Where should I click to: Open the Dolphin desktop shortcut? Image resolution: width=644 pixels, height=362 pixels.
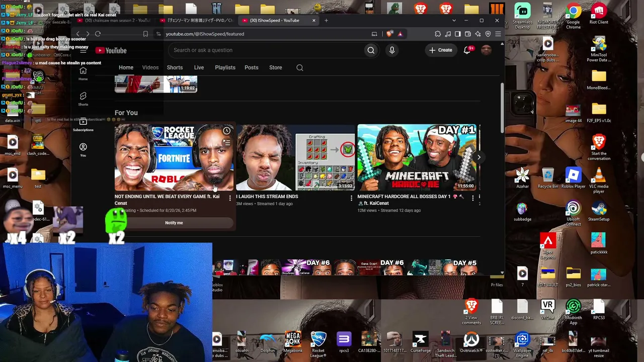tap(268, 342)
